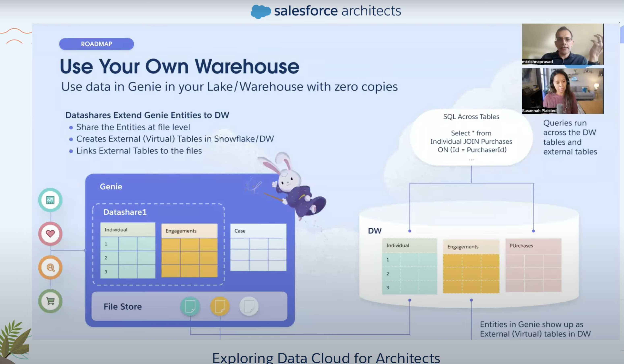Click 'Creates External (Virtual) Tables' bullet
This screenshot has width=624, height=364.
click(175, 139)
